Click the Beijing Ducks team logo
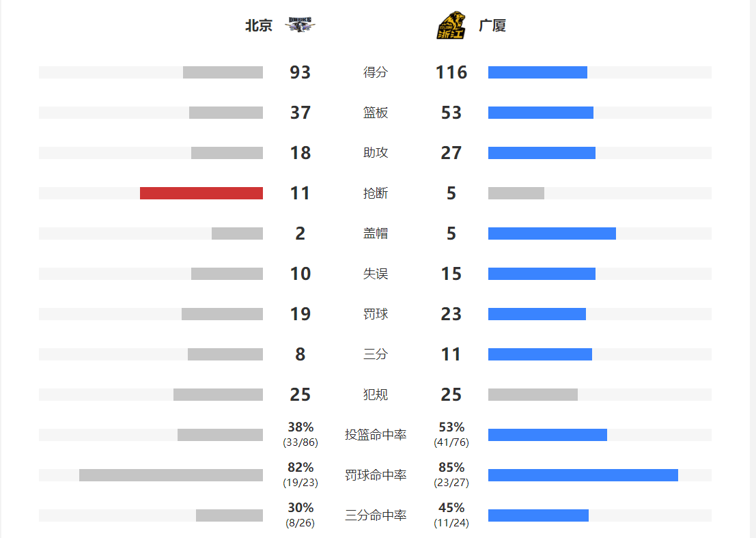This screenshot has width=756, height=538. [x=300, y=25]
